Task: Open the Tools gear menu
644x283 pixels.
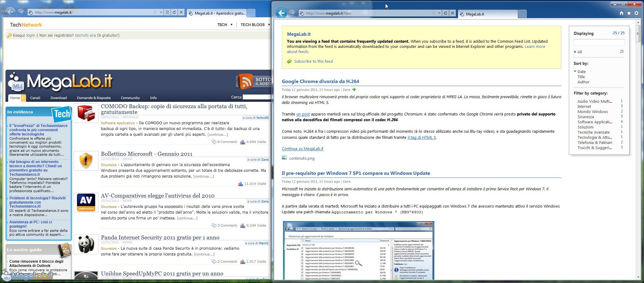Action: point(636,13)
